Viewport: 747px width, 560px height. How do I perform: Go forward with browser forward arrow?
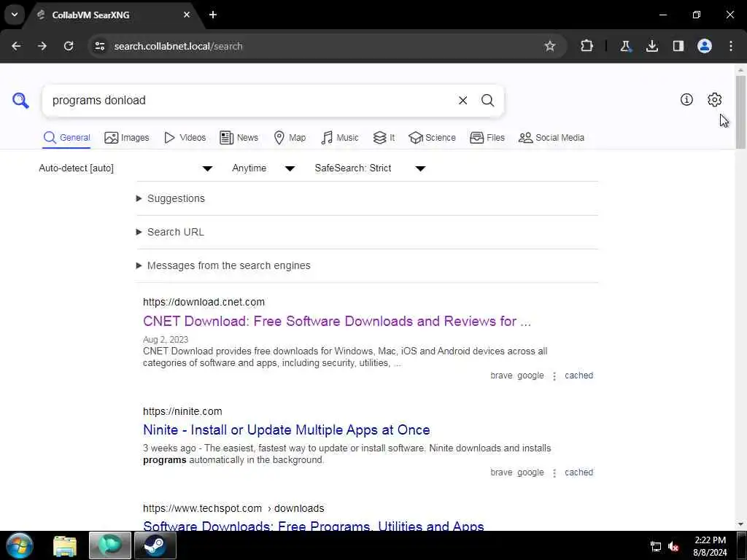click(42, 46)
